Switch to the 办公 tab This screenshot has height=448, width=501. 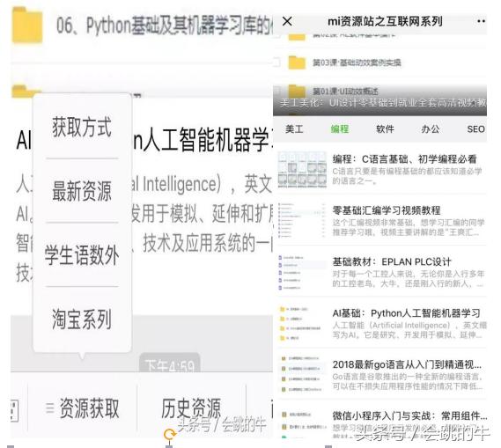point(431,129)
